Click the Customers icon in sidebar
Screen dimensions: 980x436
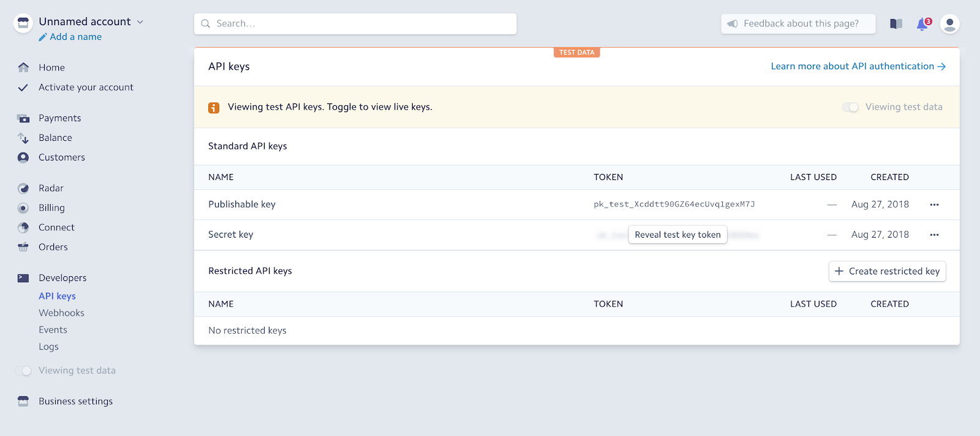(x=23, y=157)
